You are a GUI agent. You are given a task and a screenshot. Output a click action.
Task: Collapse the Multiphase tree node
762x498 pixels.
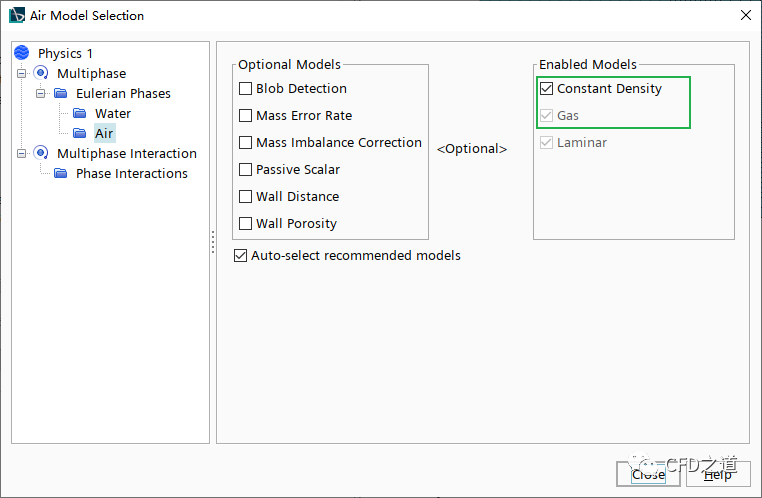tap(21, 73)
